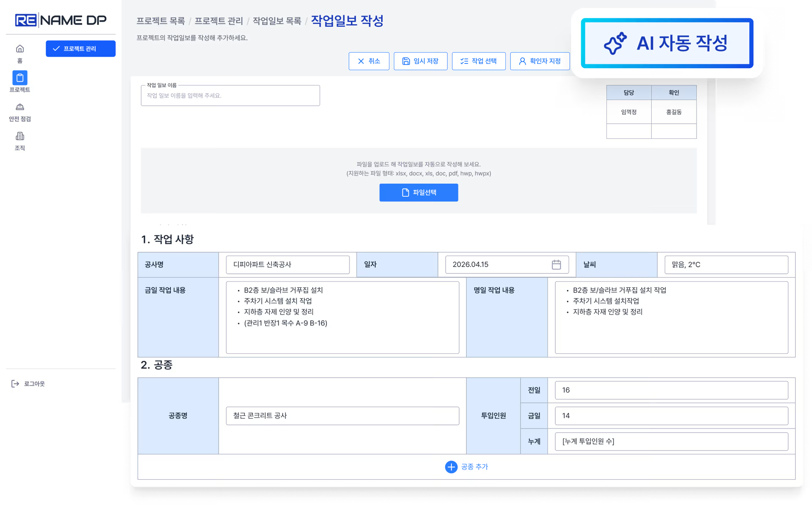Click the 금일 field showing 14
This screenshot has height=505, width=812.
coord(671,416)
